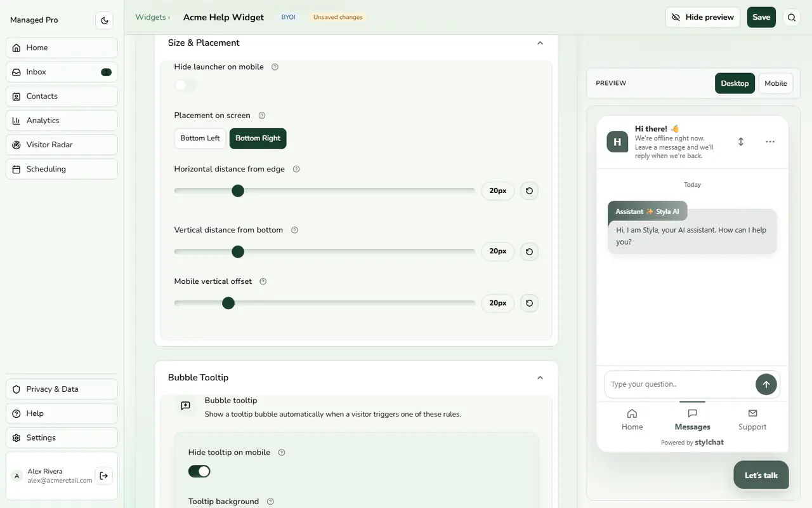Send message with the arrow button

click(766, 384)
